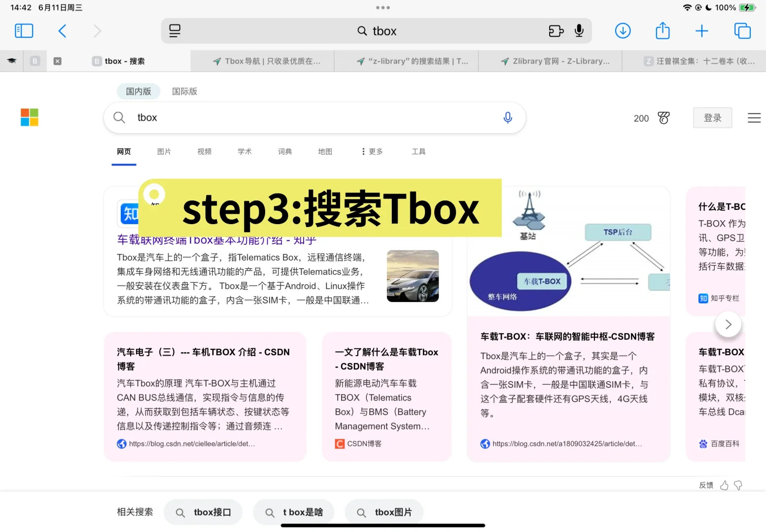Viewport: 766px width, 532px height.
Task: Open 车载T-BOX：车联网的智能中枢 result
Action: [567, 336]
